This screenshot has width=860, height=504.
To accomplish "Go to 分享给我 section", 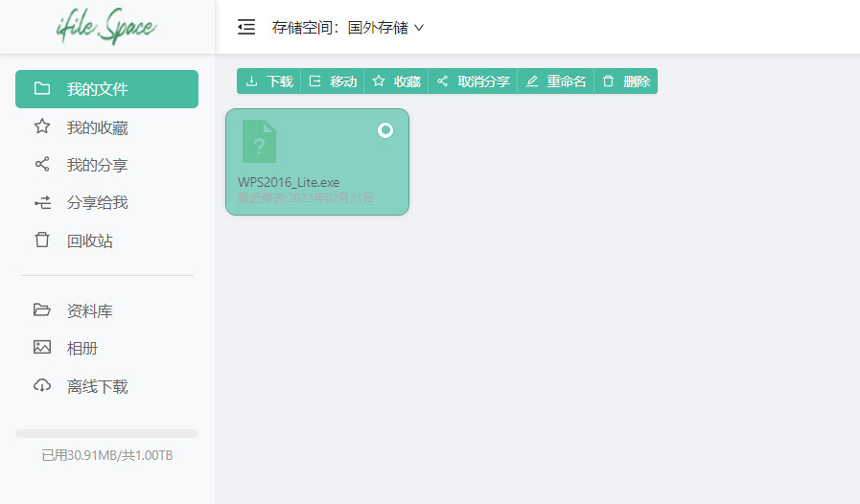I will pos(97,202).
